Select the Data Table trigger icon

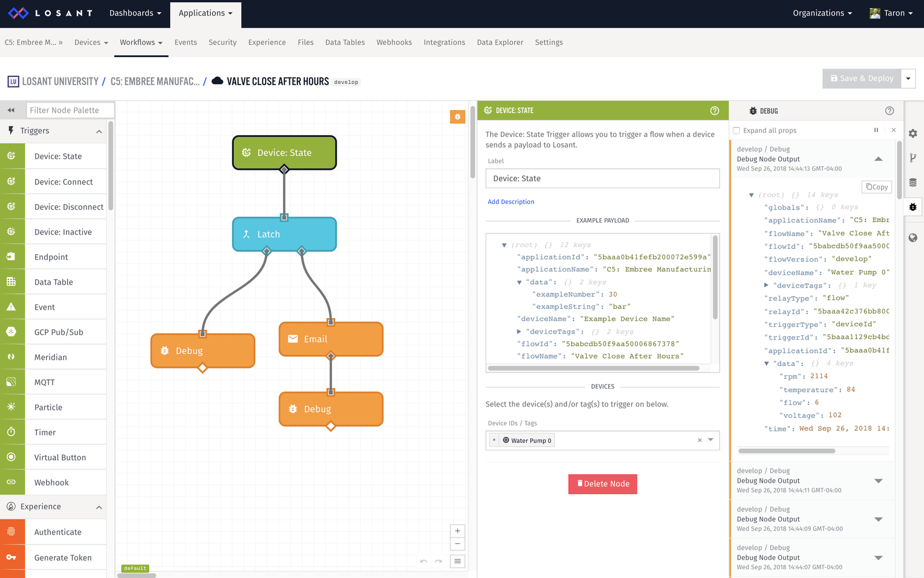(12, 282)
